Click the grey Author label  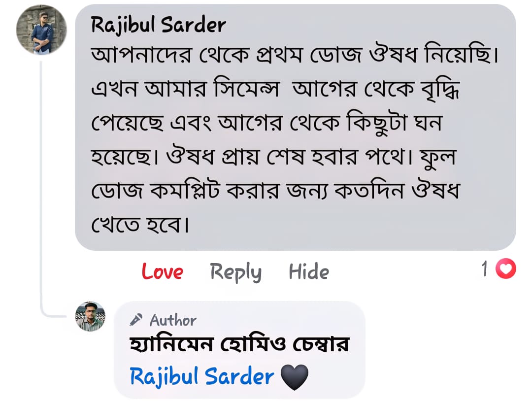point(173,320)
